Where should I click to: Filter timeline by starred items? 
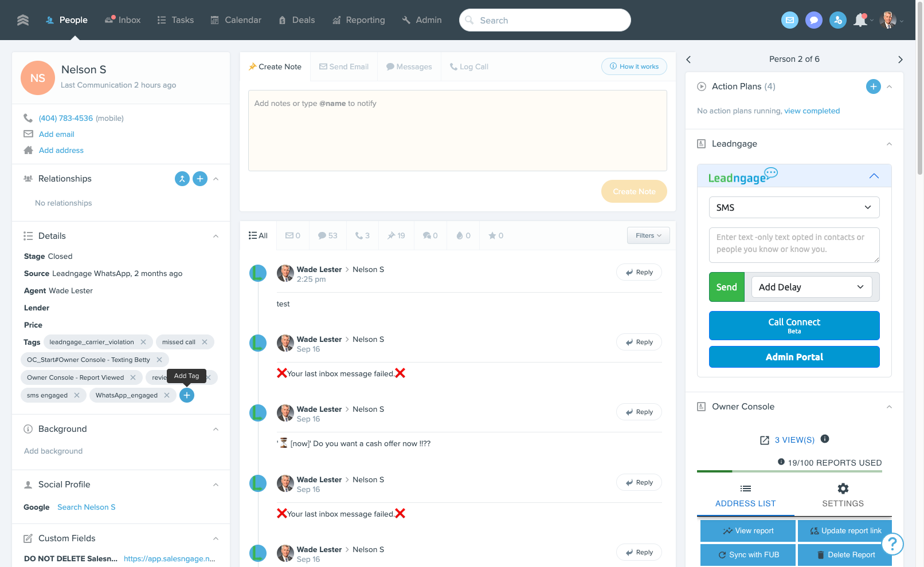(x=496, y=235)
